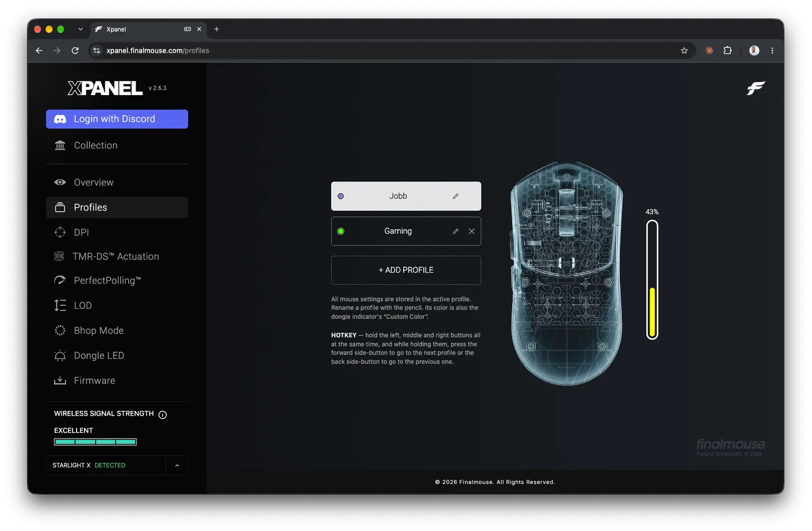
Task: Go to DPI settings
Action: [x=117, y=232]
